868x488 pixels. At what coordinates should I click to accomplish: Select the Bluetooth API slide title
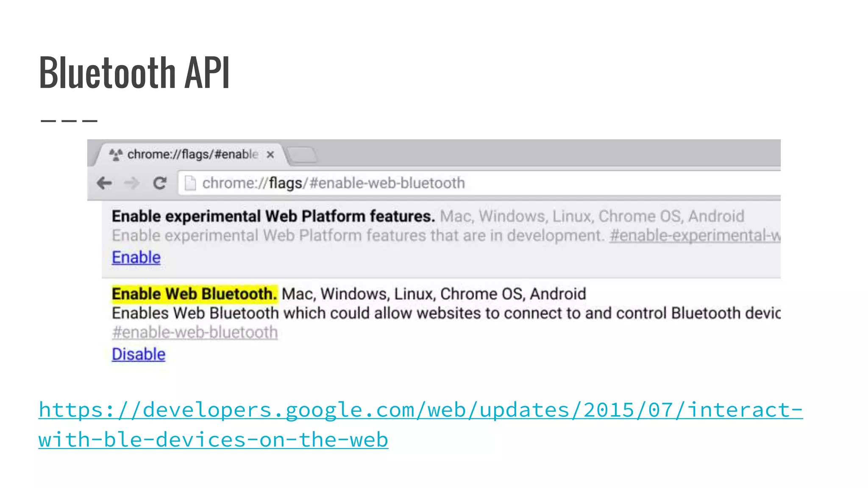pos(134,73)
